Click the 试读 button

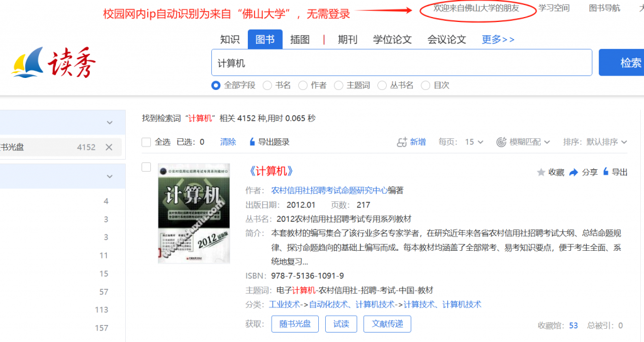click(x=341, y=324)
